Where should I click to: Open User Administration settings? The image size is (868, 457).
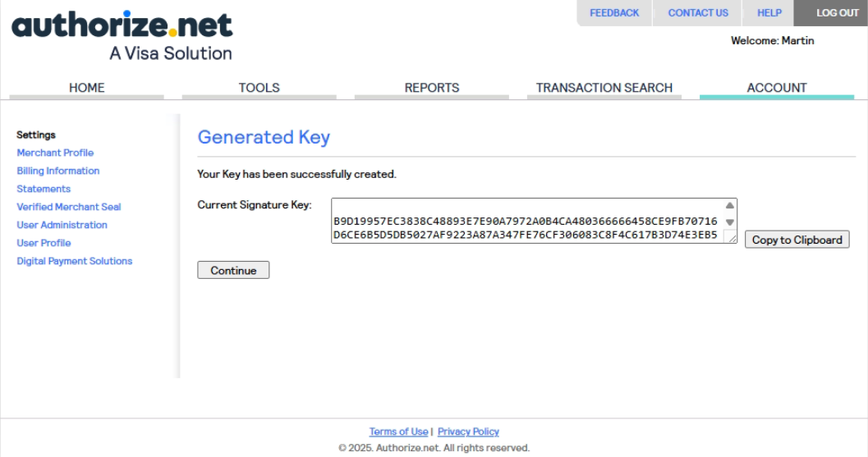(62, 225)
